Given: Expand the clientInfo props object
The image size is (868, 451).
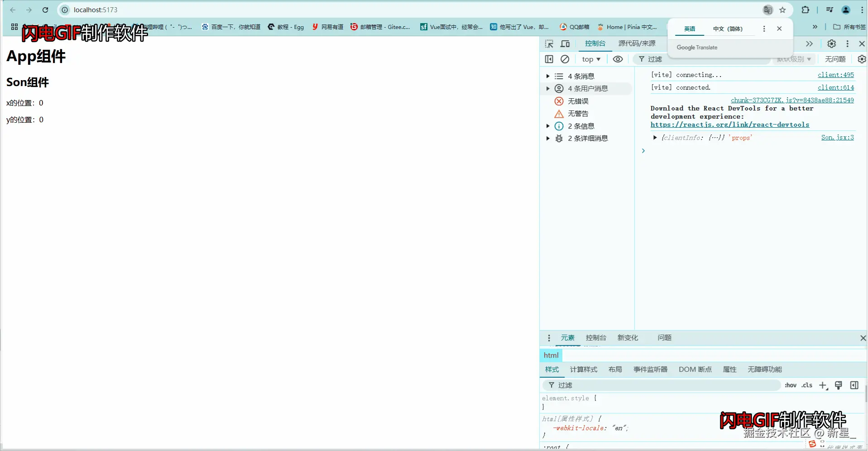Looking at the screenshot, I should click(x=654, y=138).
